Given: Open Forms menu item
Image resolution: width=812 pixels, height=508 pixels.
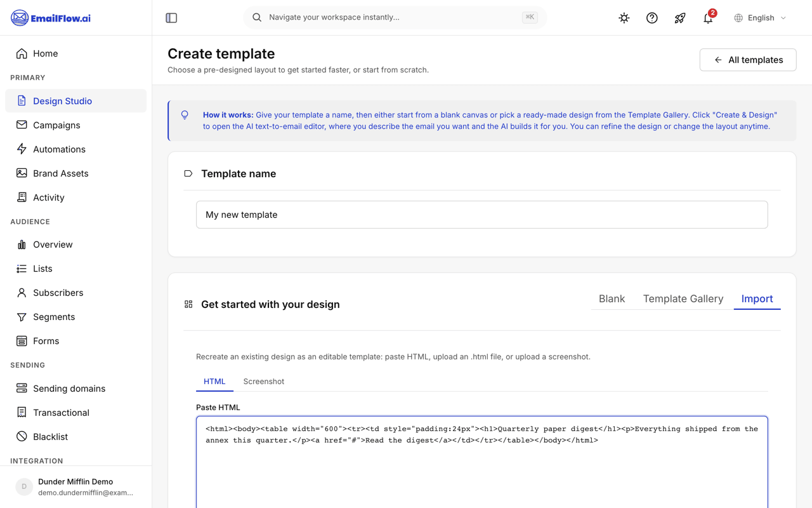Looking at the screenshot, I should 75,341.
